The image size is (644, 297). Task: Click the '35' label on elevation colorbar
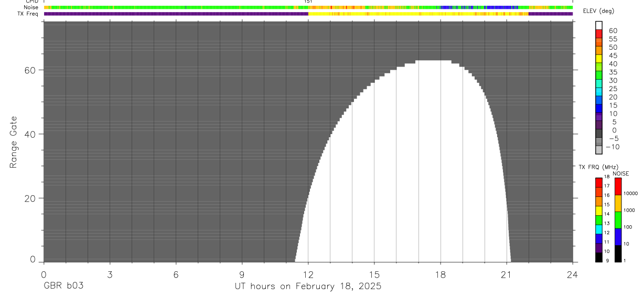(x=613, y=72)
